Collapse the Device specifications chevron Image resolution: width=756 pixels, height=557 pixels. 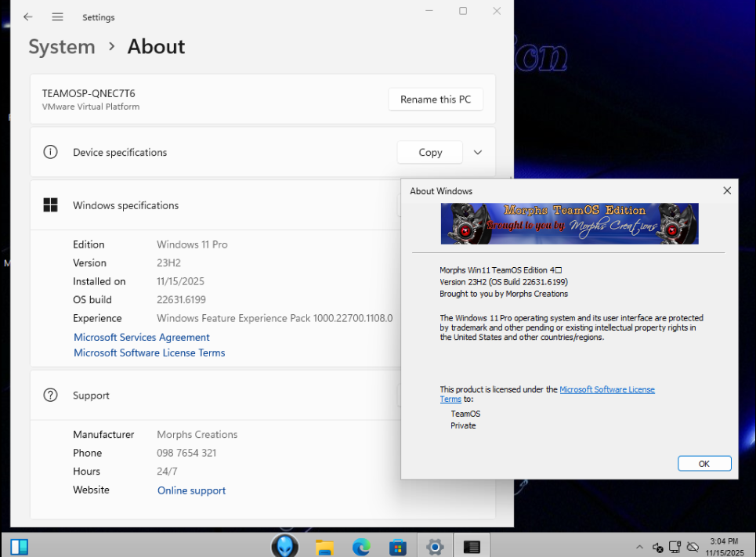tap(477, 153)
